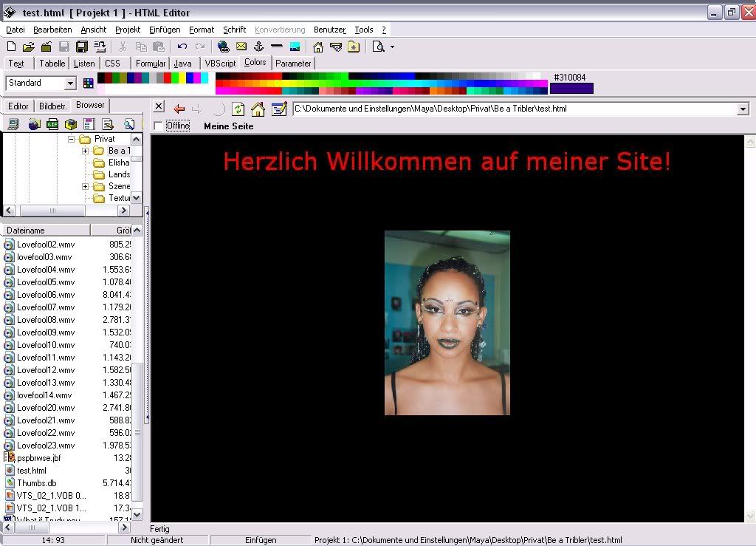Switch to the VBScript tab

click(x=220, y=64)
